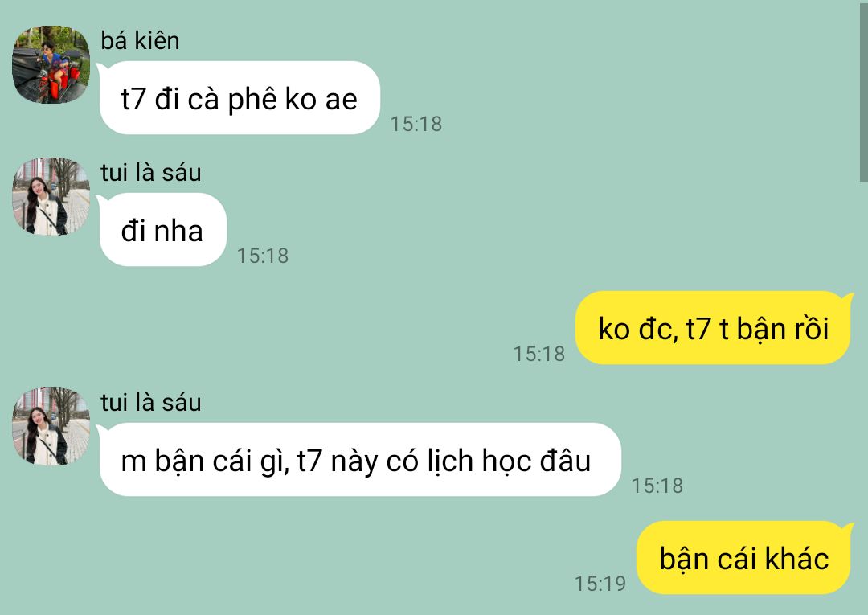Tap the yellow bubble 'ko đc, t7 t bận rồi'
Viewport: 868px width, 615px height.
pyautogui.click(x=714, y=328)
